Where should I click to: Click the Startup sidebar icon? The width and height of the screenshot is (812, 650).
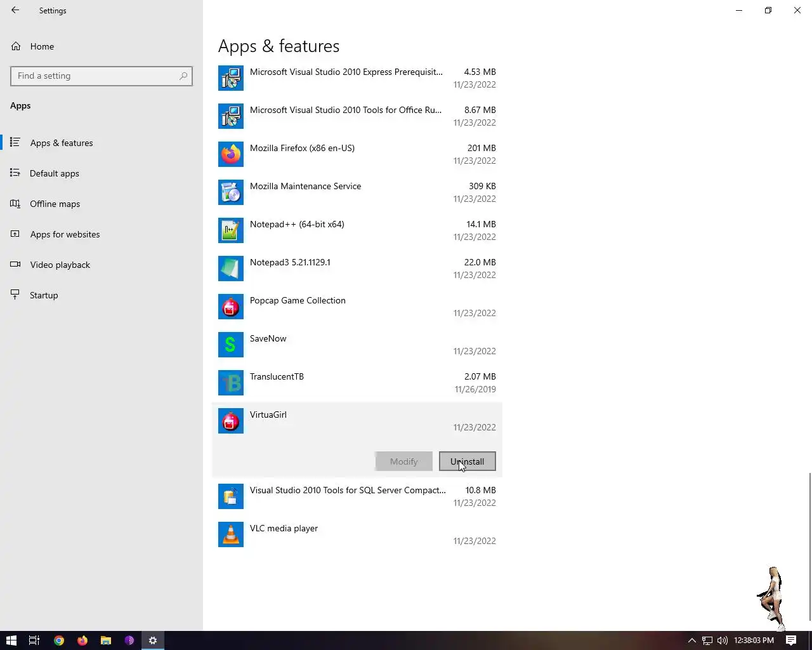tap(15, 295)
